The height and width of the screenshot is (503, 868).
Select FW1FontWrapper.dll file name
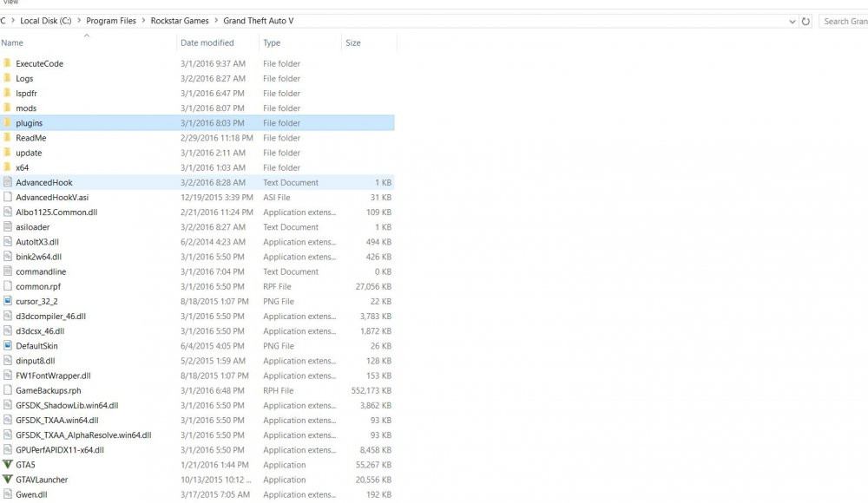(x=53, y=376)
